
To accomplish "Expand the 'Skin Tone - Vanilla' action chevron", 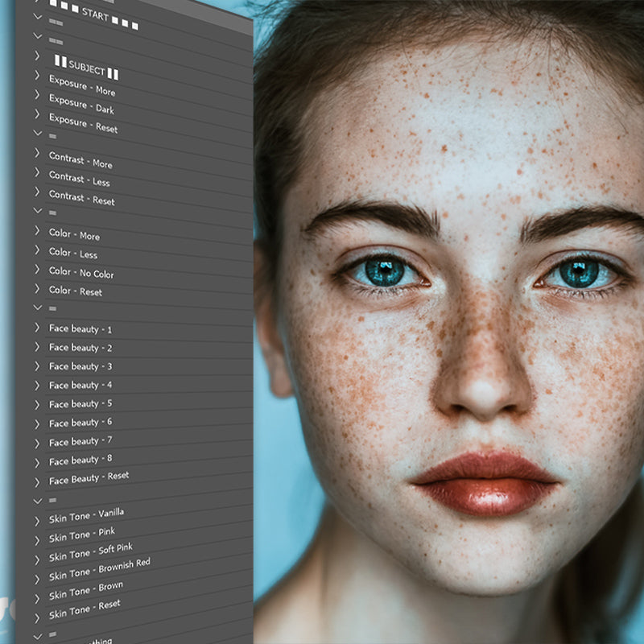I will [x=37, y=521].
